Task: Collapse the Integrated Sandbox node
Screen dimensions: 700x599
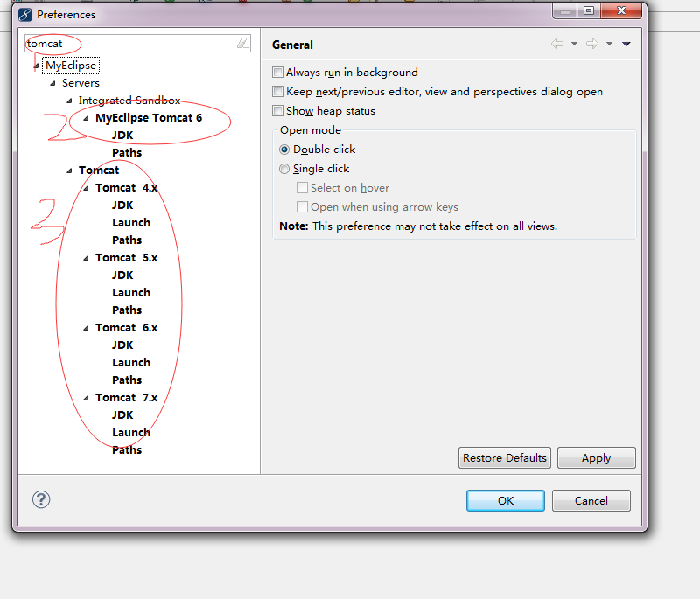Action: (x=70, y=101)
